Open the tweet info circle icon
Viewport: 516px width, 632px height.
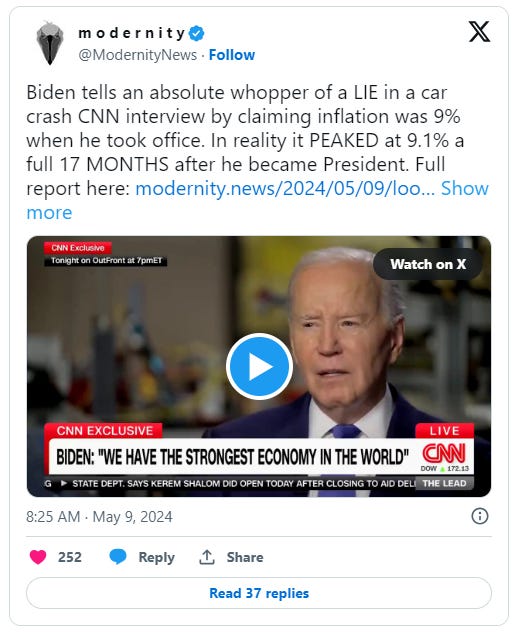point(480,516)
